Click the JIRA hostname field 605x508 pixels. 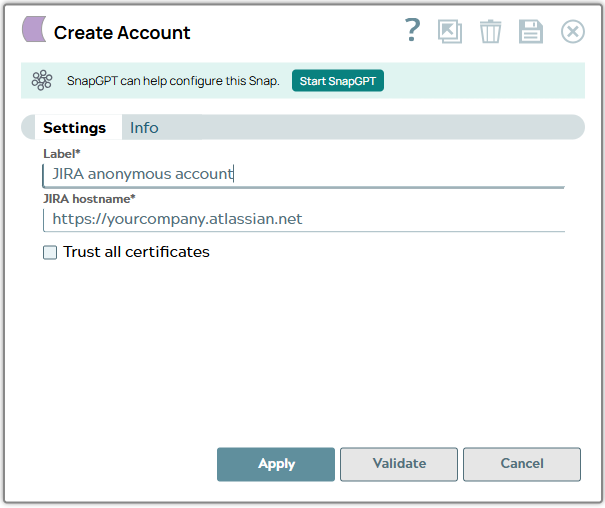[304, 220]
